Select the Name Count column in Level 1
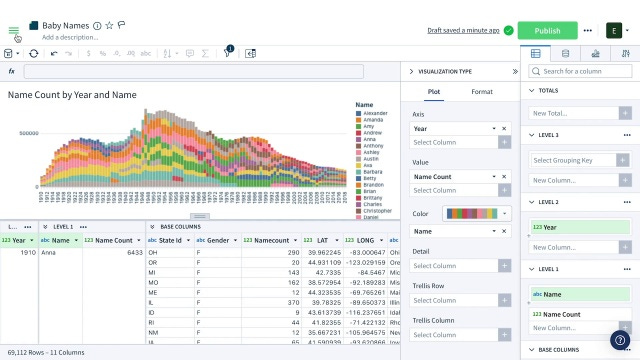 click(580, 314)
